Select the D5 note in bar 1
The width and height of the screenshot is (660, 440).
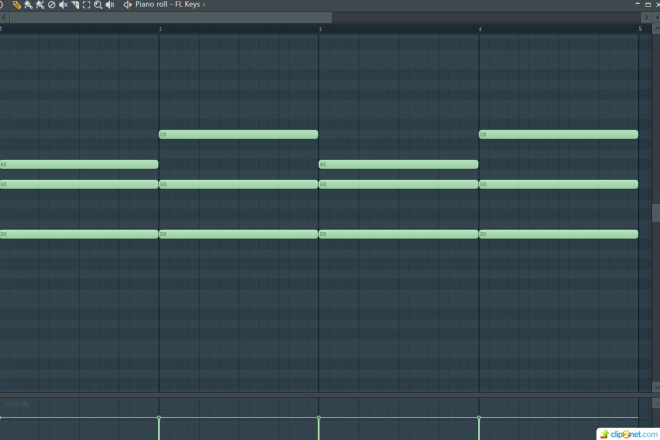point(79,234)
